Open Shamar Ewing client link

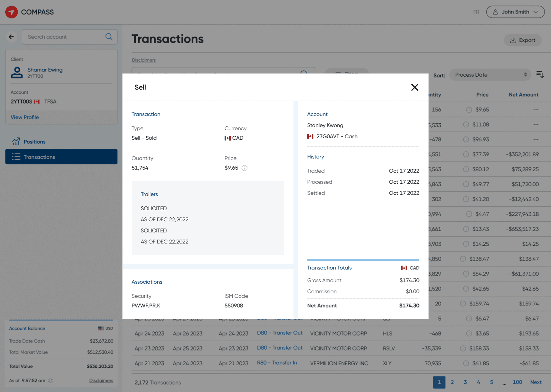(x=45, y=69)
